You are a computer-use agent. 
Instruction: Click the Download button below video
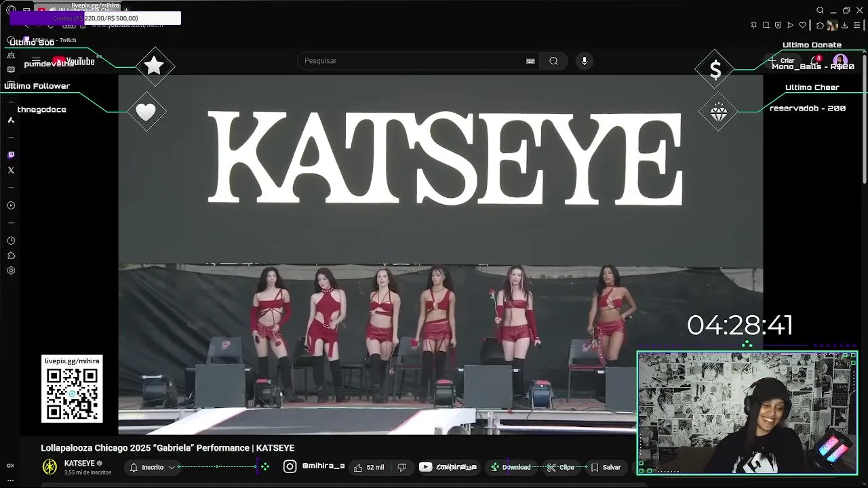[x=511, y=467]
